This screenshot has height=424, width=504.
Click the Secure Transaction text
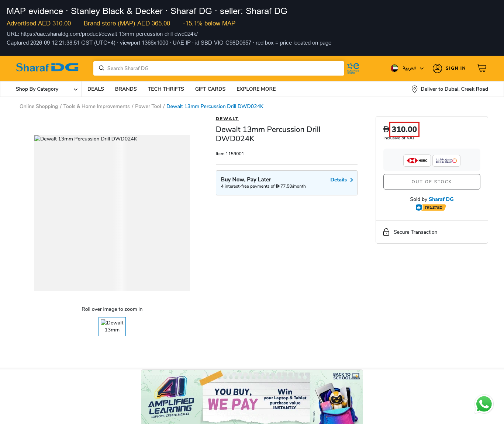(415, 232)
